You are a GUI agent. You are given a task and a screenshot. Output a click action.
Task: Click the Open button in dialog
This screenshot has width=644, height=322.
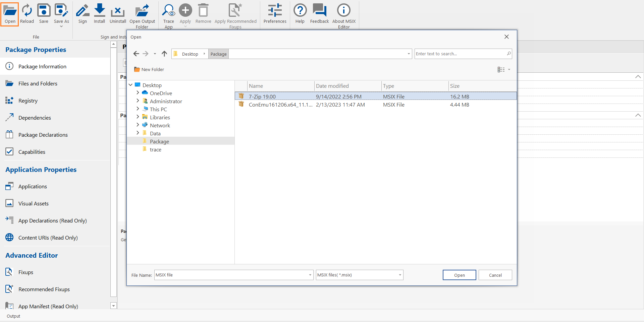pyautogui.click(x=459, y=275)
